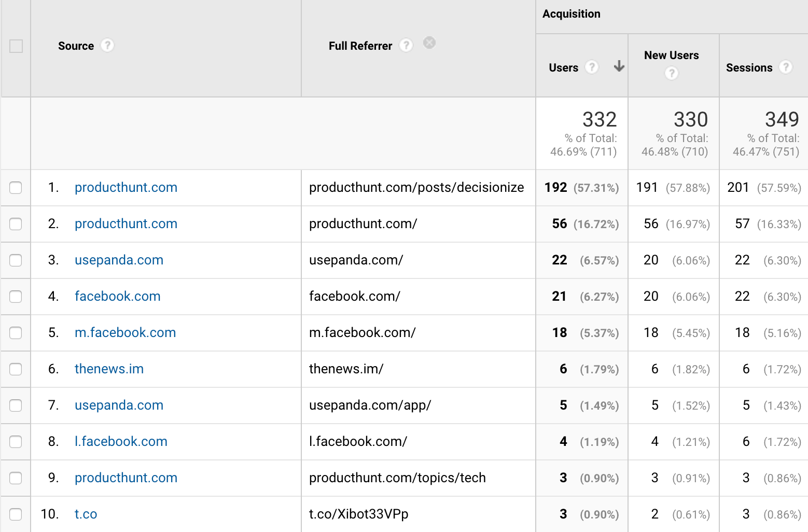Check row 10 t.co checkbox
The height and width of the screenshot is (532, 808).
point(16,514)
